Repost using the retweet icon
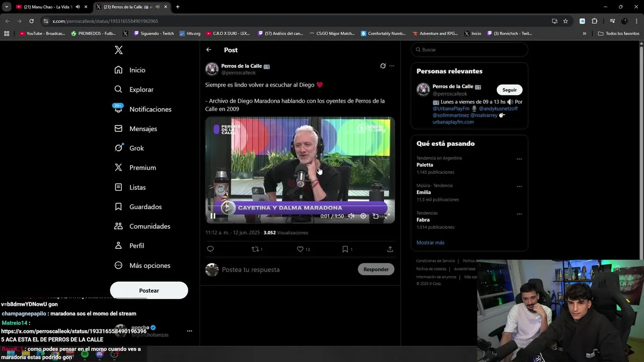Screen dimensions: 644x362 pos(255,249)
